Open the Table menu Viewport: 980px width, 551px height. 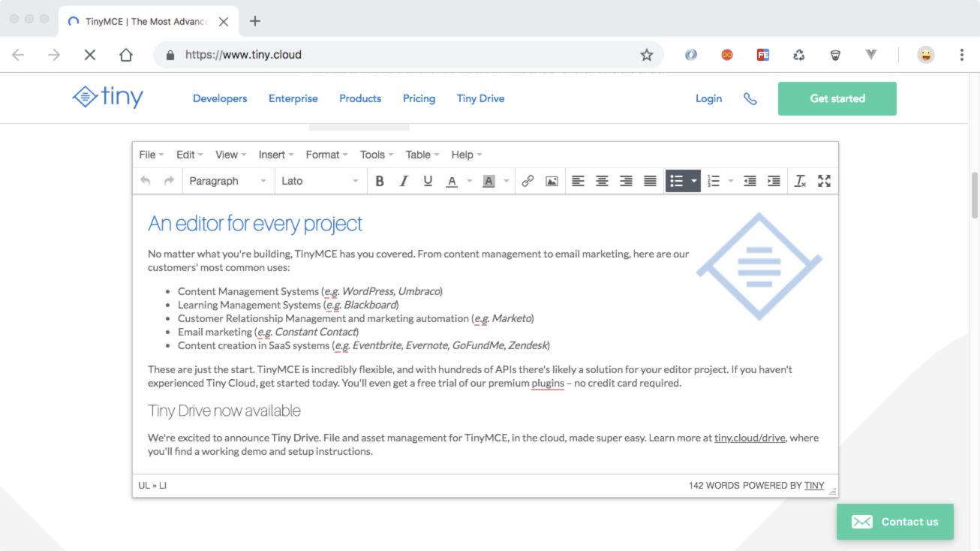[418, 154]
